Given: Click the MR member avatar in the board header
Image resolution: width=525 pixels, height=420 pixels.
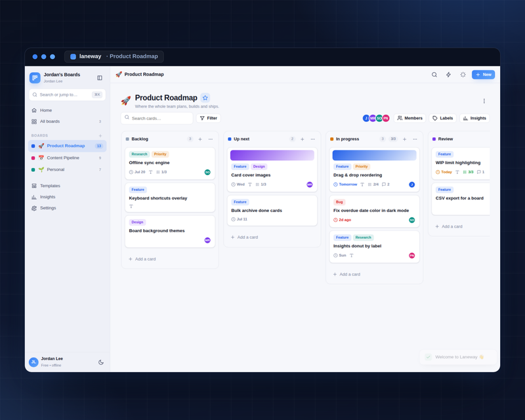Looking at the screenshot, I should point(373,118).
